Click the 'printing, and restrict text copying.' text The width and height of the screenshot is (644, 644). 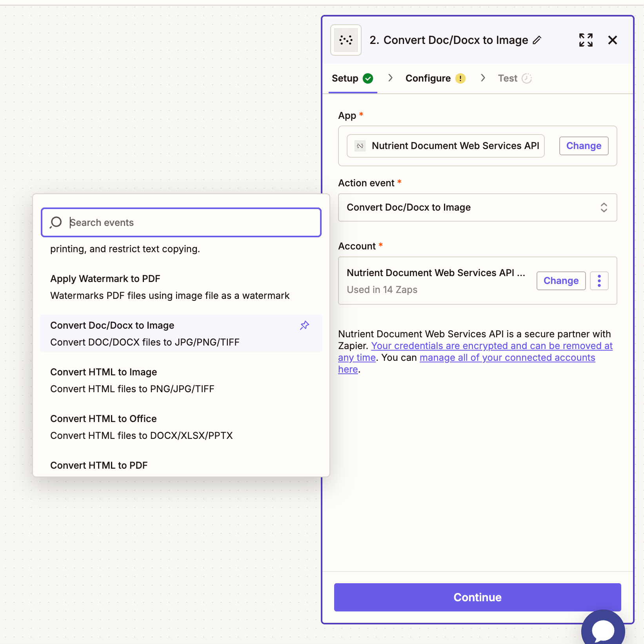[125, 249]
